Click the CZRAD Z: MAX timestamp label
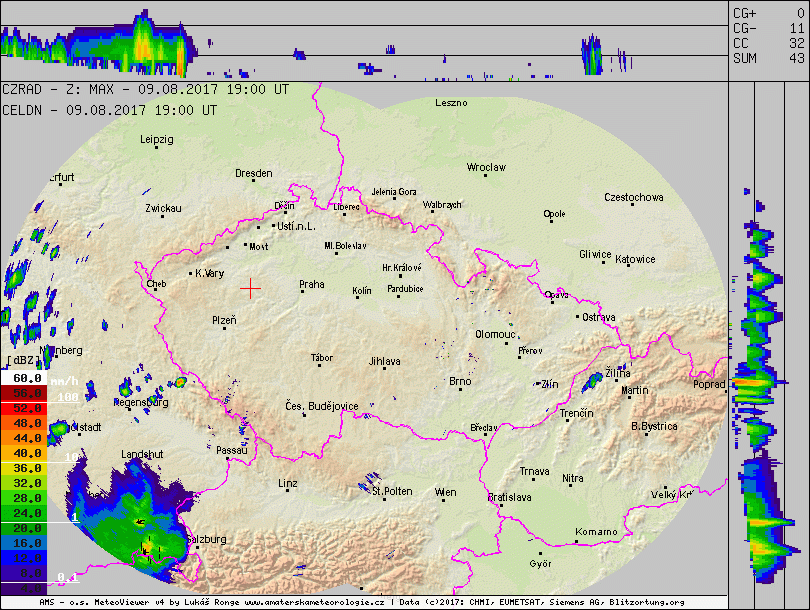This screenshot has height=610, width=810. pos(146,89)
